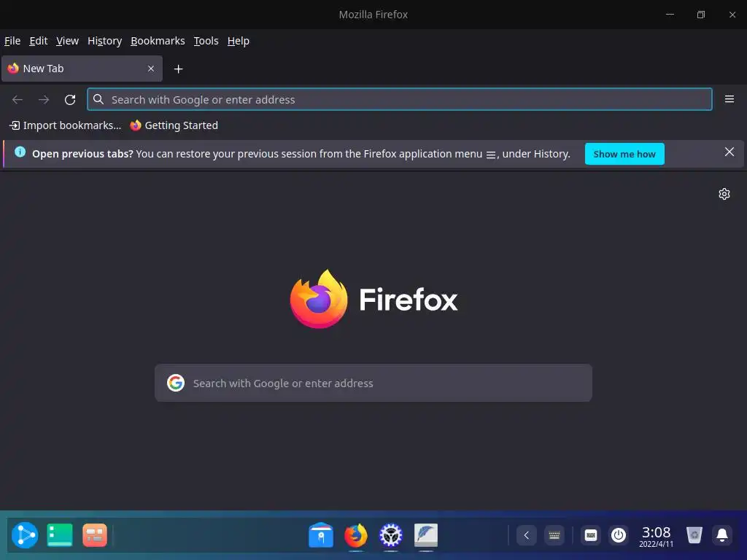
Task: Click Import bookmarks toolbar item
Action: click(x=65, y=125)
